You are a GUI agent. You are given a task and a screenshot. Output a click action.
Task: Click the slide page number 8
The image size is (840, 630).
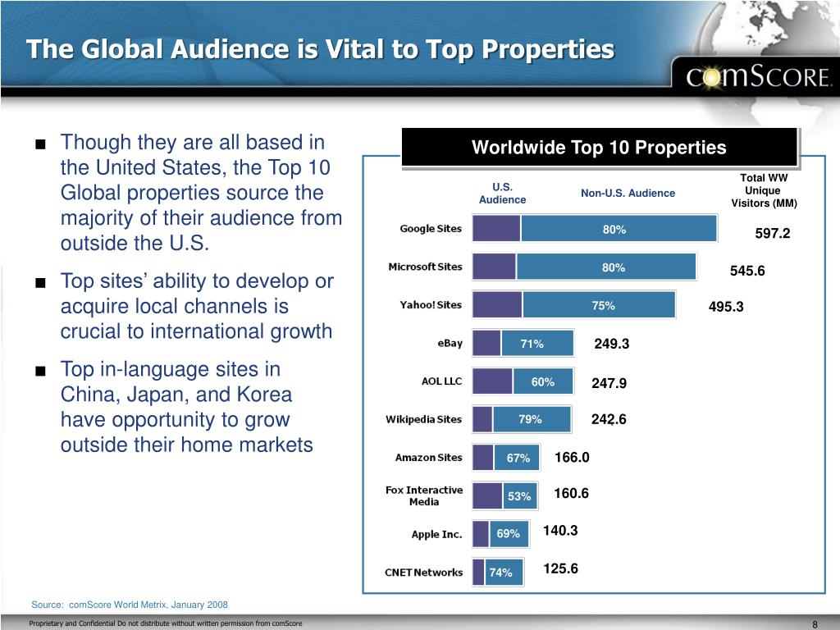815,624
